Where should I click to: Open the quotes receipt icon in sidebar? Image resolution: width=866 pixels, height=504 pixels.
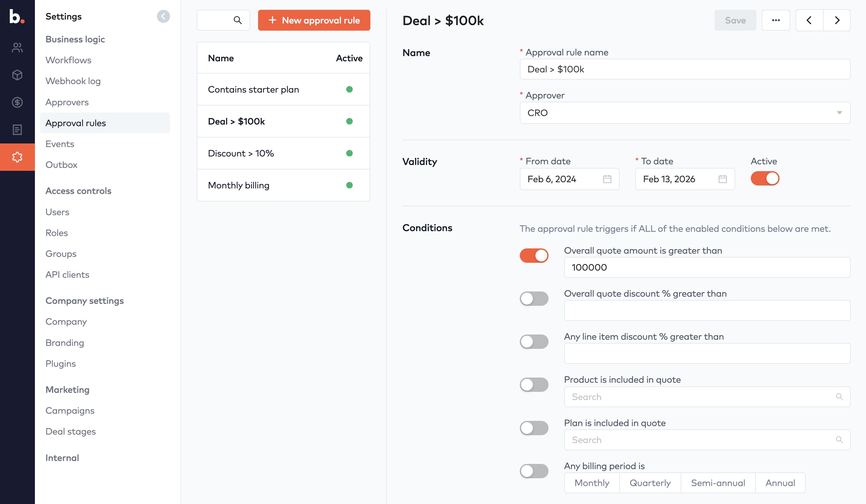pos(17,130)
